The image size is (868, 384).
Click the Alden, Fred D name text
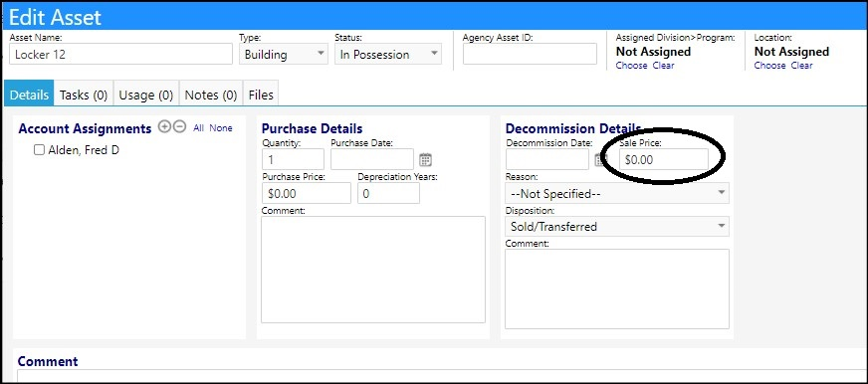coord(84,150)
